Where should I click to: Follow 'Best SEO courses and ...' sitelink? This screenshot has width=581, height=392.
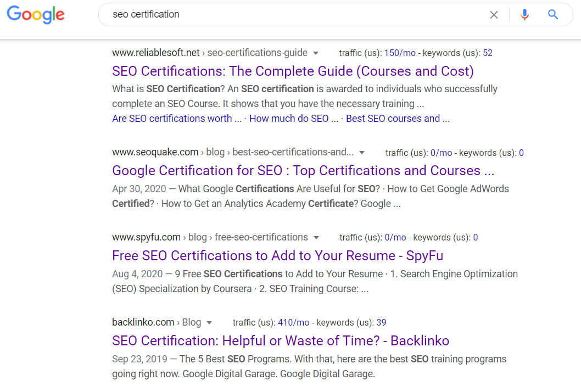point(398,119)
